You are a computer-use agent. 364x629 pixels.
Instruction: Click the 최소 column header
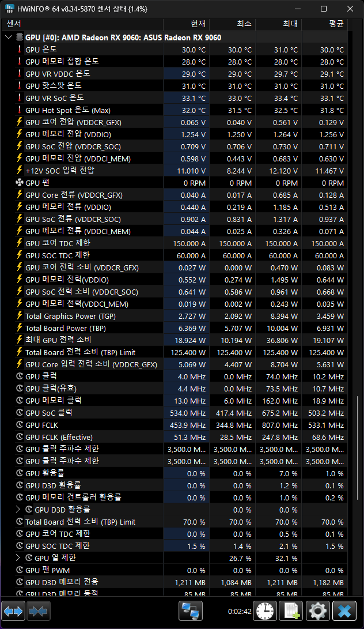[x=233, y=24]
